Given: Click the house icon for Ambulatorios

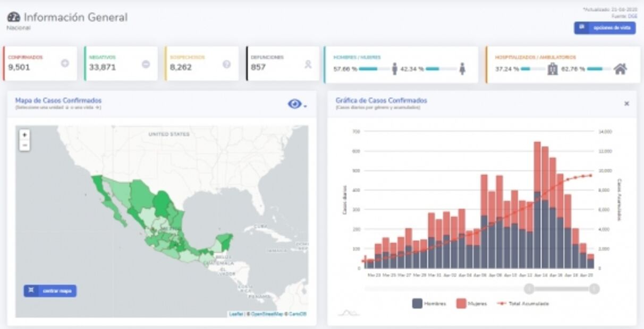Looking at the screenshot, I should [x=620, y=68].
